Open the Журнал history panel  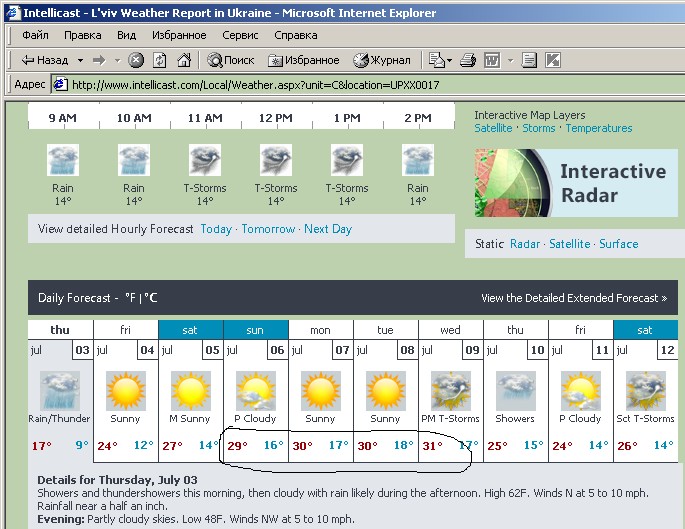[x=382, y=60]
